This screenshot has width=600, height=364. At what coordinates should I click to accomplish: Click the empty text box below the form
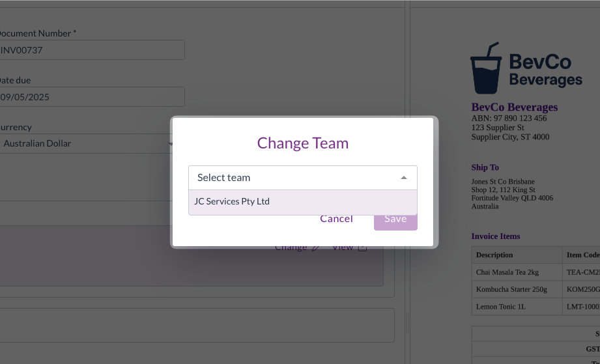coord(195,325)
